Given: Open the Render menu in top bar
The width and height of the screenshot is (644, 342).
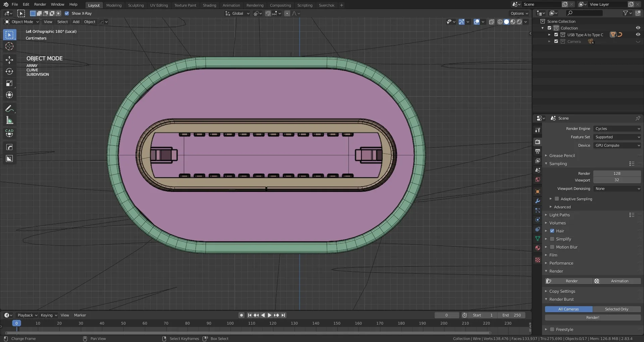Looking at the screenshot, I should click(x=40, y=4).
